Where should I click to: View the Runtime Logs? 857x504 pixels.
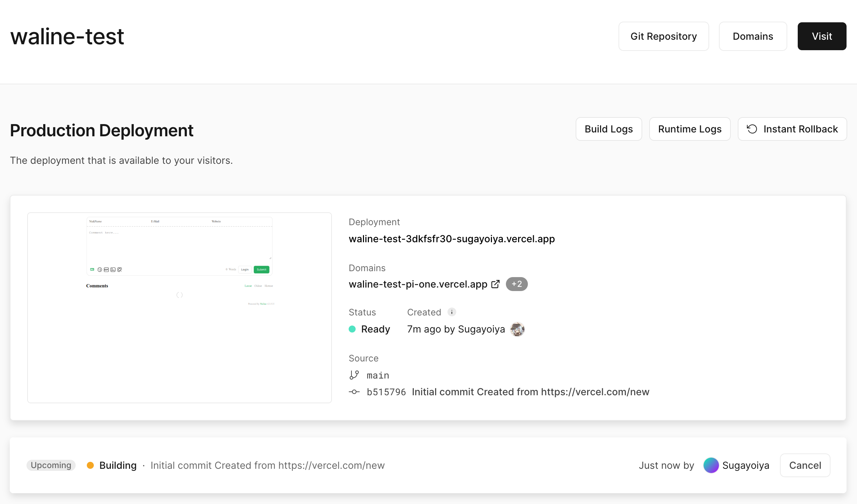pos(690,129)
